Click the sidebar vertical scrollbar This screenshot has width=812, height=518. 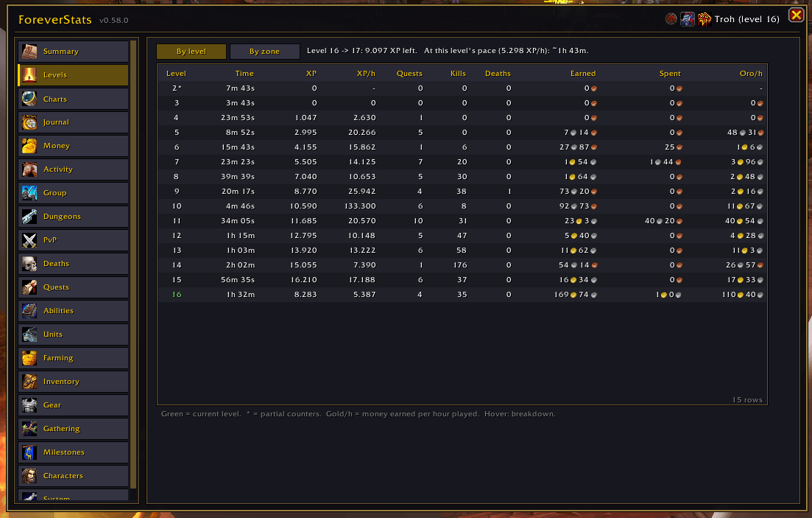point(133,263)
